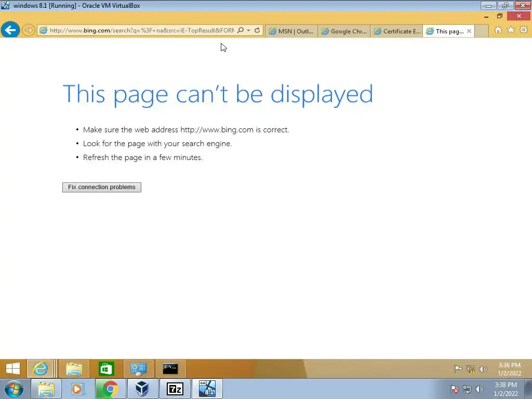
Task: Open Windows Media Player on host taskbar
Action: tap(78, 389)
